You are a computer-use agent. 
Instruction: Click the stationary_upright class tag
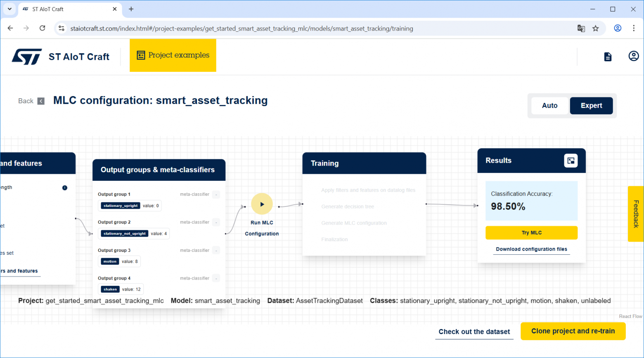pos(121,206)
